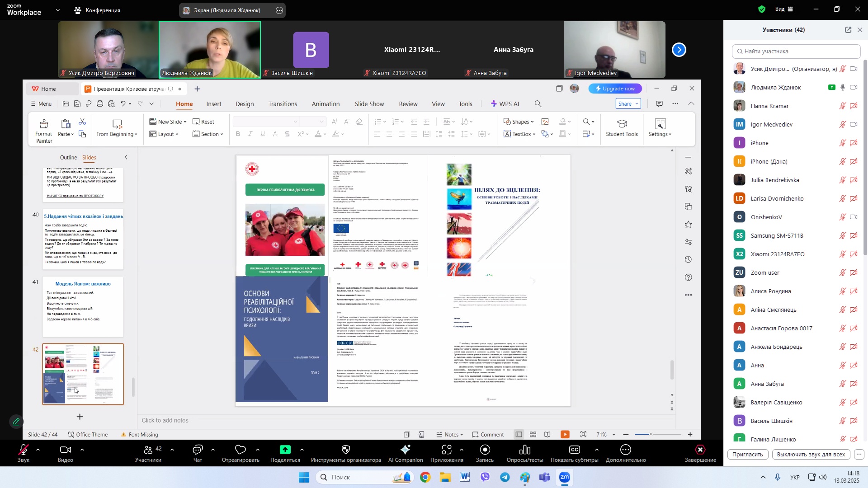
Task: Open the TextBox dropdown
Action: pyautogui.click(x=534, y=134)
